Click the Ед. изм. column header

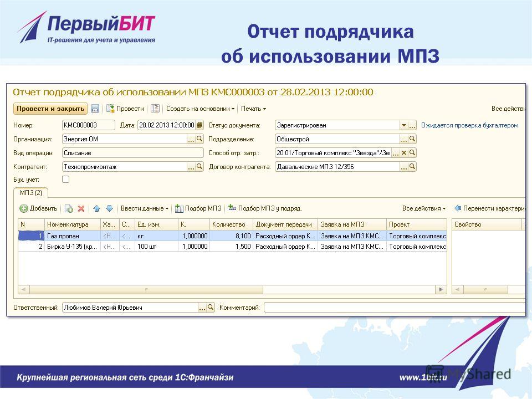156,224
